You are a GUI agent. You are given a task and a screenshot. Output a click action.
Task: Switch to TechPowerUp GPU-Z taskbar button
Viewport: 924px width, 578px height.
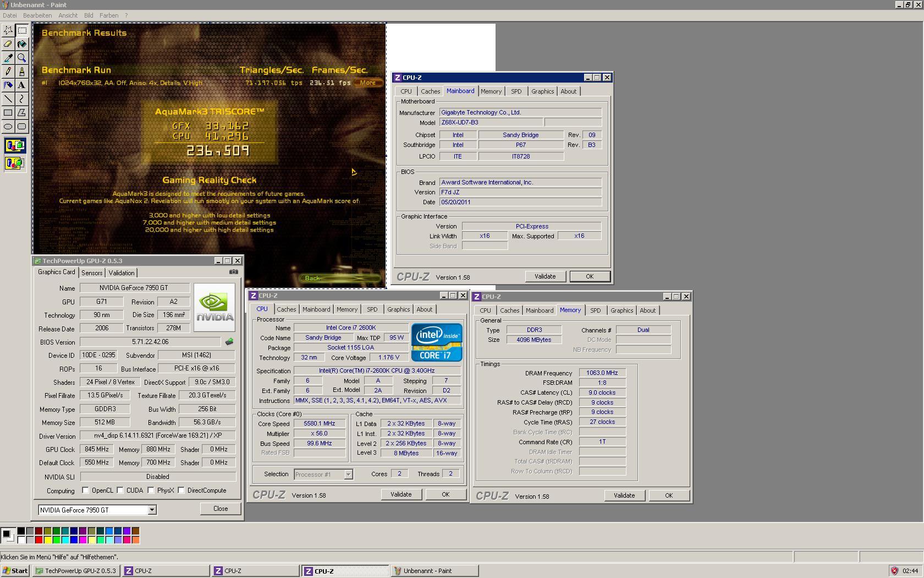click(x=76, y=571)
